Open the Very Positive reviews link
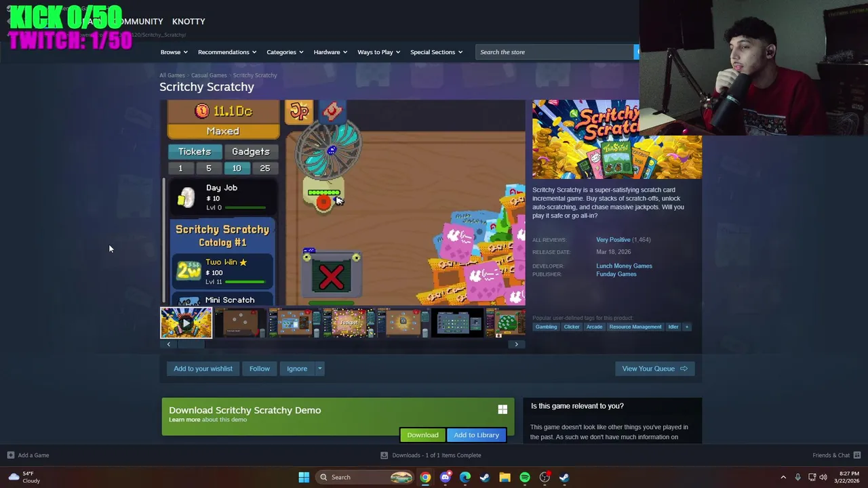 pos(613,240)
